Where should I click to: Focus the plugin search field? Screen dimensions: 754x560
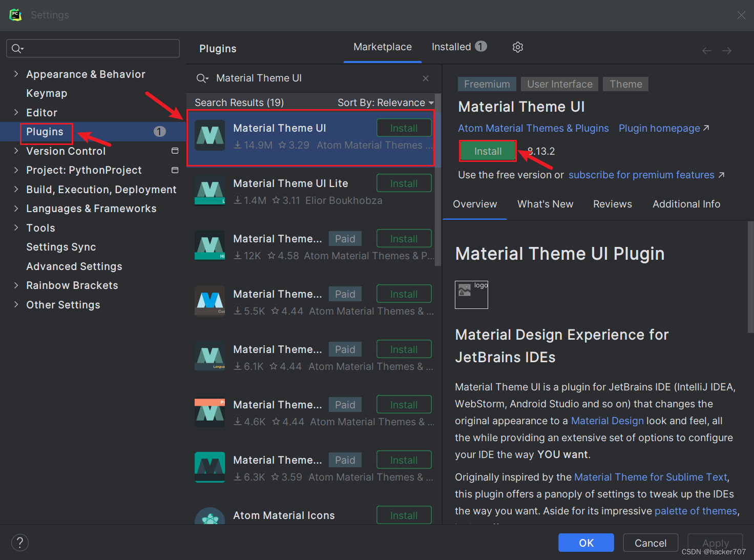point(313,78)
